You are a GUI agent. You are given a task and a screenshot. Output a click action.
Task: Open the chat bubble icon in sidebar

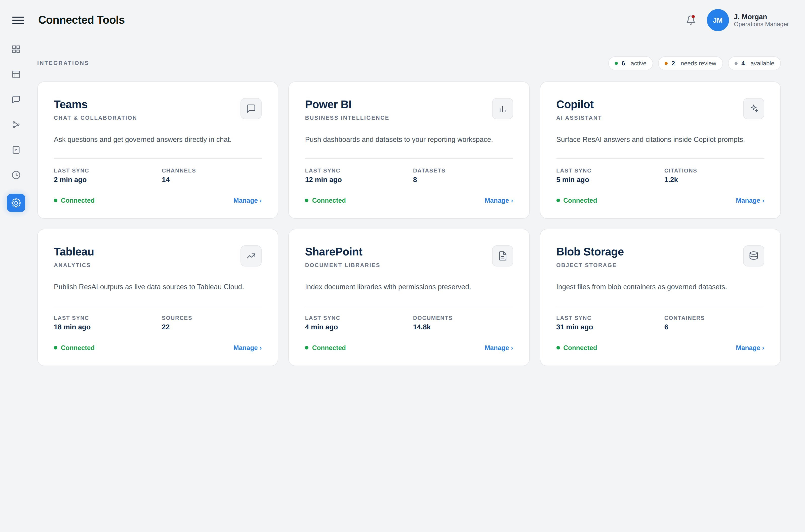pyautogui.click(x=16, y=99)
